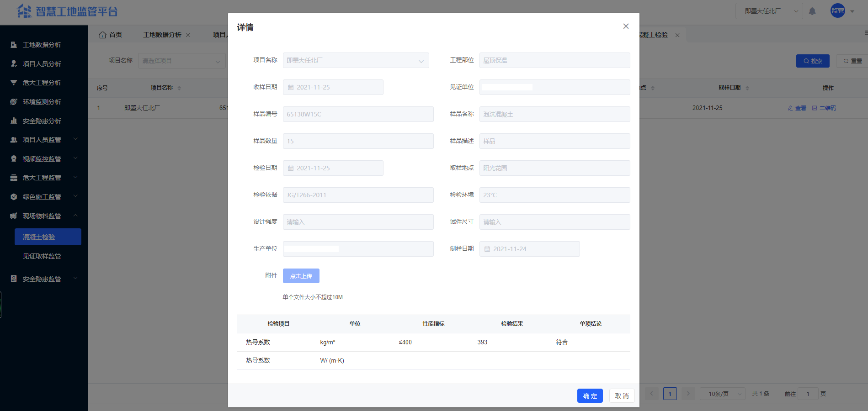
Task: Click the 检验日期 date field
Action: 333,168
